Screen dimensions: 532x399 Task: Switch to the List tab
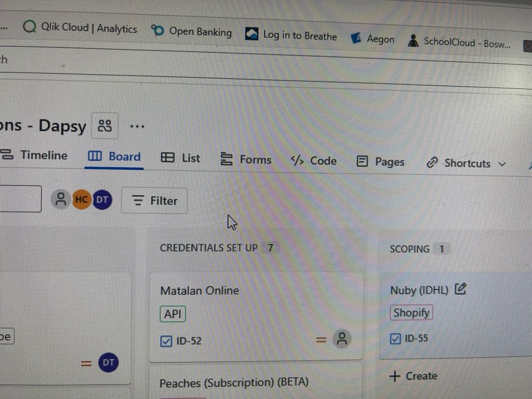[180, 158]
